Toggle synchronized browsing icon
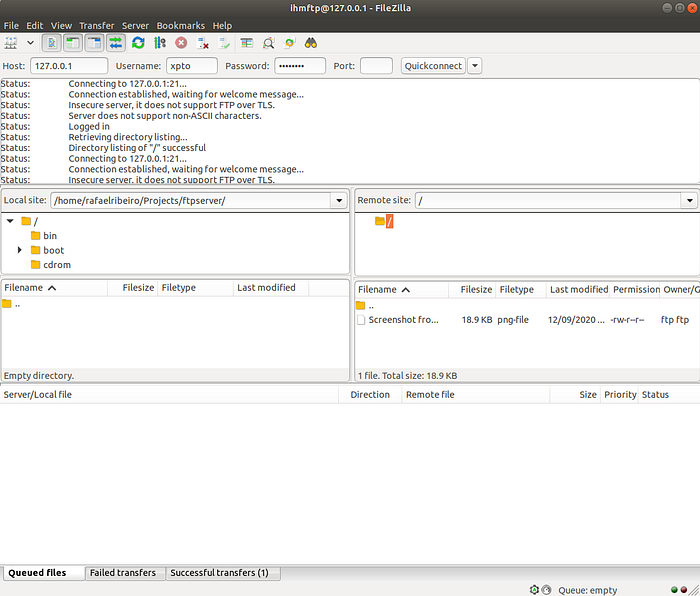This screenshot has height=596, width=700. (x=289, y=43)
